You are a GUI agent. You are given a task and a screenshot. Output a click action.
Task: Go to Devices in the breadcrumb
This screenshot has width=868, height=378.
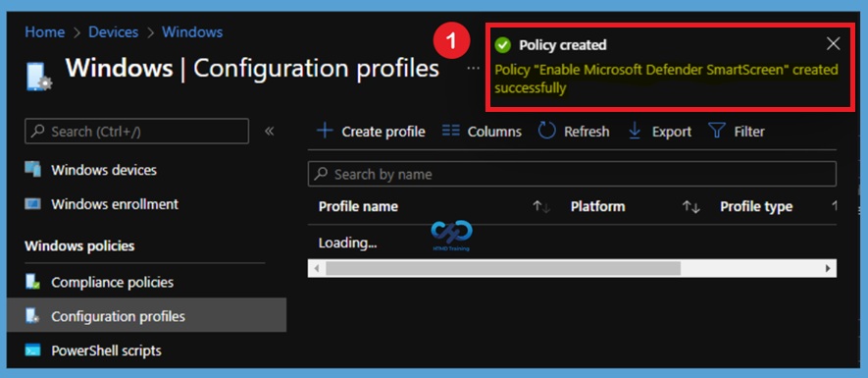pyautogui.click(x=113, y=32)
